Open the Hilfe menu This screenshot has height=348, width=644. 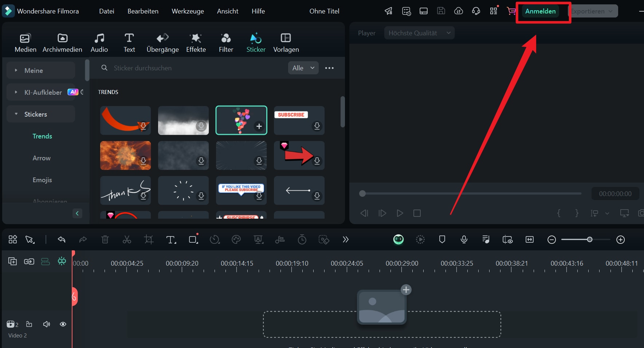click(x=258, y=11)
